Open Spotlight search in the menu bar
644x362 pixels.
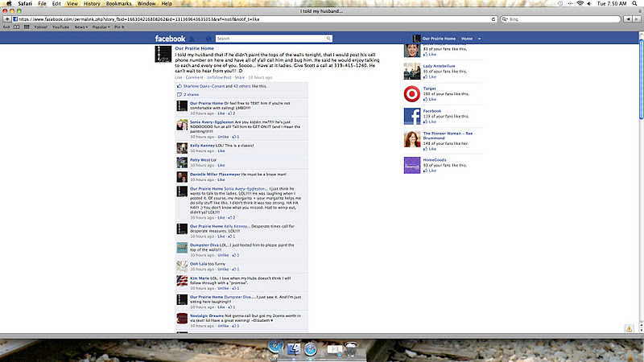tap(634, 3)
